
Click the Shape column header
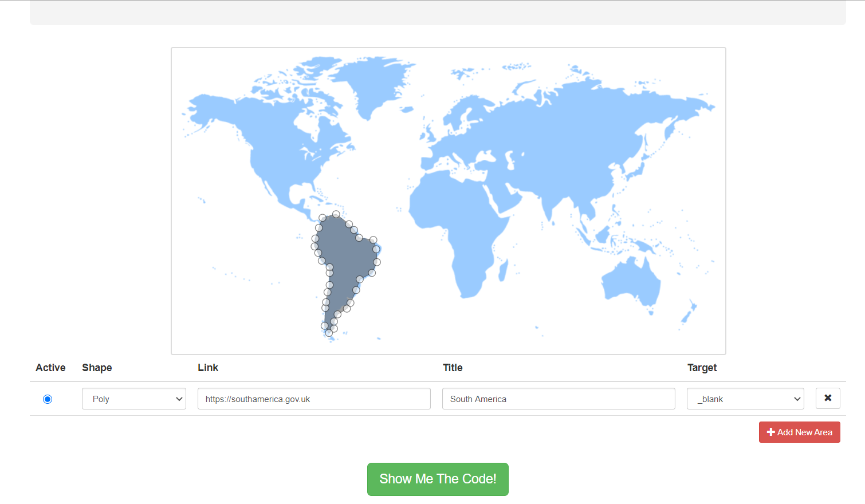pyautogui.click(x=97, y=368)
